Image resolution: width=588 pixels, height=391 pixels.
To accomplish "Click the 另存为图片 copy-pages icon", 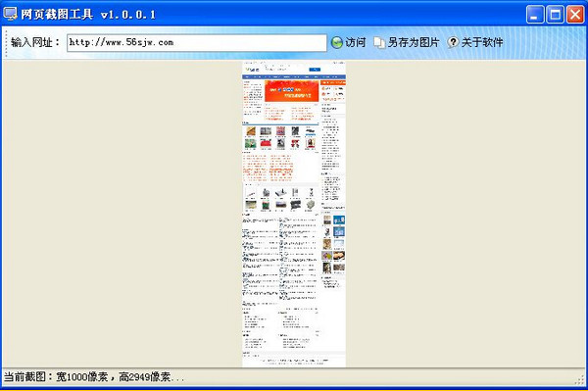I will (x=379, y=43).
